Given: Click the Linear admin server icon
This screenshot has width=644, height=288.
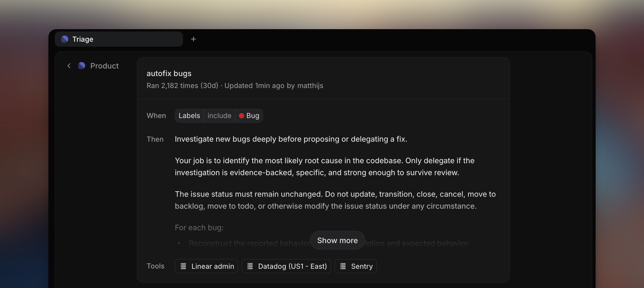Looking at the screenshot, I should click(x=183, y=266).
